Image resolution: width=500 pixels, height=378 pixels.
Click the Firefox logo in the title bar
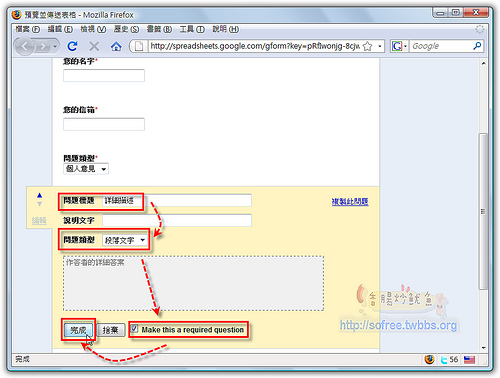[16, 15]
